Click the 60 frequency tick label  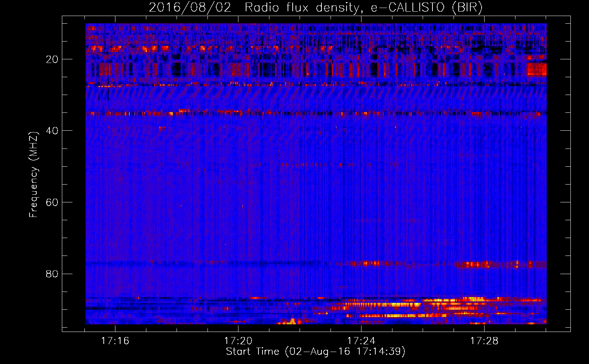(52, 202)
